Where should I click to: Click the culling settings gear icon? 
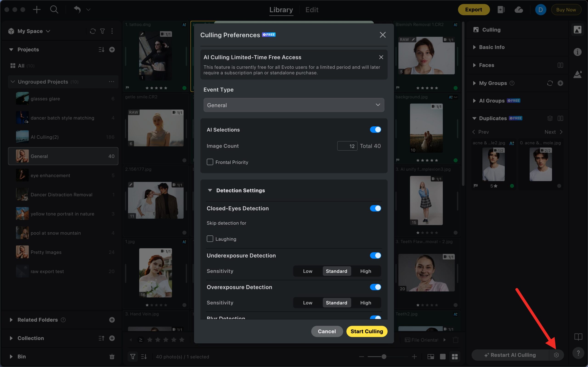coord(556,355)
